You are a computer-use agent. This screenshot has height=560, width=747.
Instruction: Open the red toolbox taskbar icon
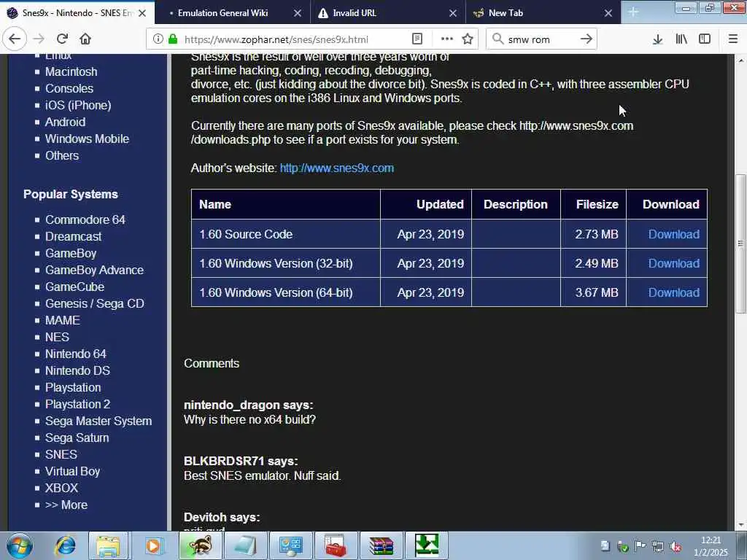click(x=336, y=545)
